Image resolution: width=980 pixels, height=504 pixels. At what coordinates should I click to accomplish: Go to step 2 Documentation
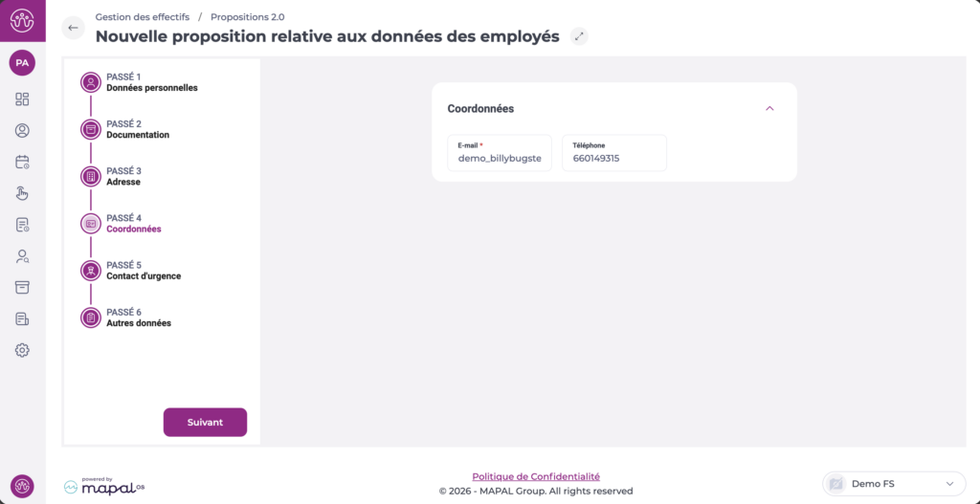point(137,129)
